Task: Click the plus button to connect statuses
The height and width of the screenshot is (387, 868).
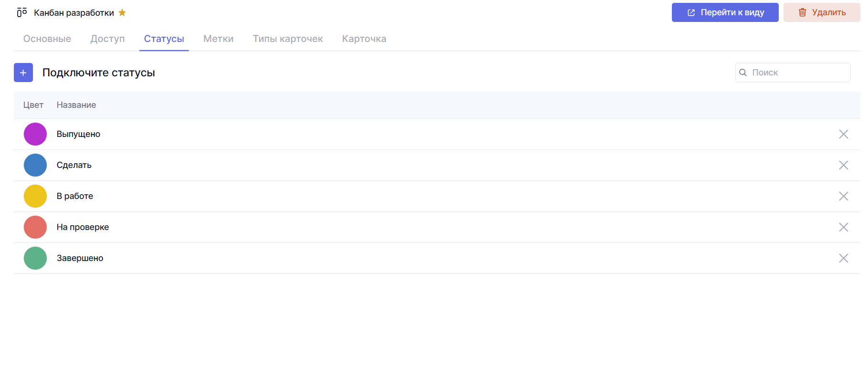Action: (x=23, y=73)
